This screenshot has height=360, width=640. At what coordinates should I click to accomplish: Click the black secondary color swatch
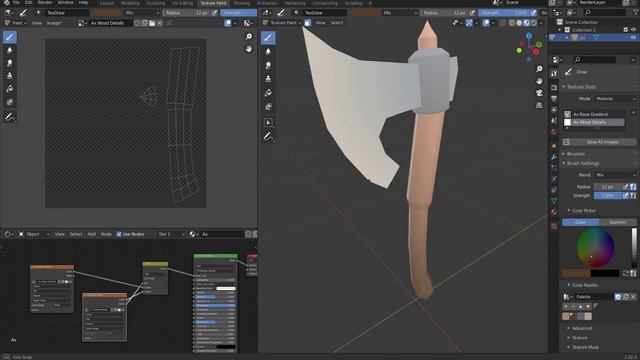pos(605,273)
